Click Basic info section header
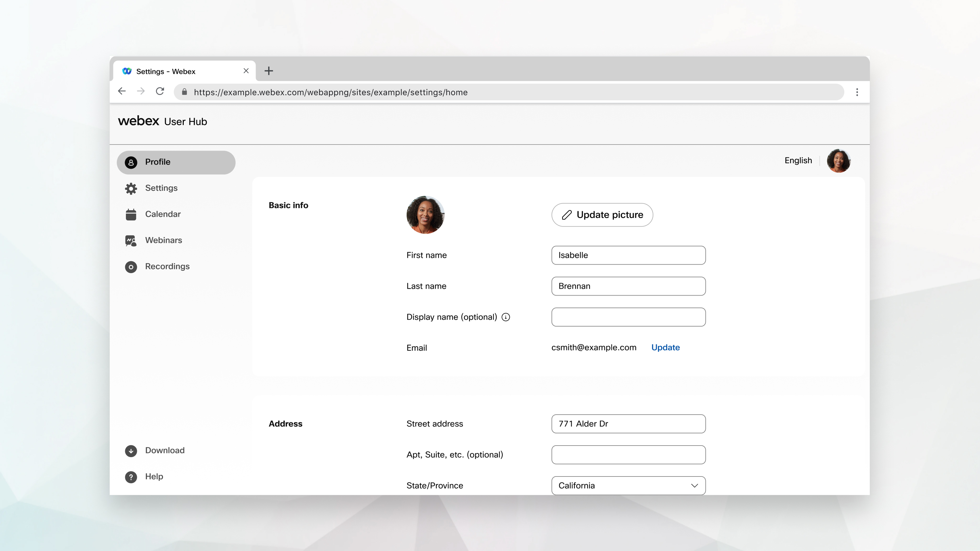This screenshot has height=551, width=980. click(x=288, y=205)
